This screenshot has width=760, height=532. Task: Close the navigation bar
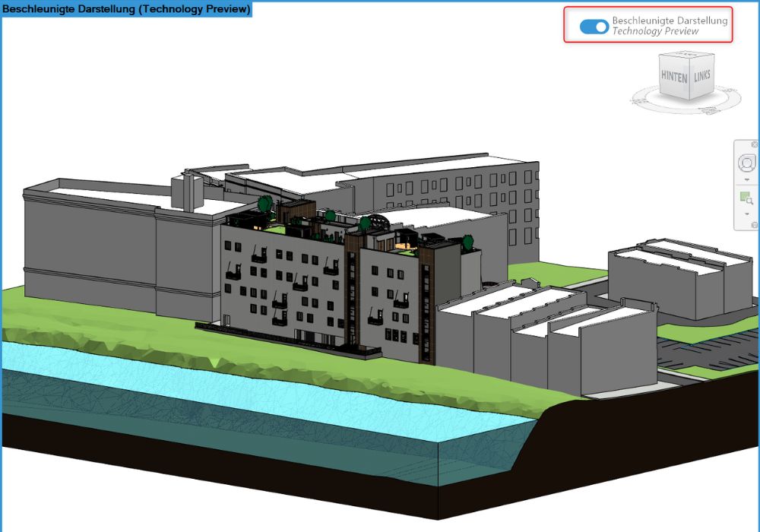click(755, 144)
